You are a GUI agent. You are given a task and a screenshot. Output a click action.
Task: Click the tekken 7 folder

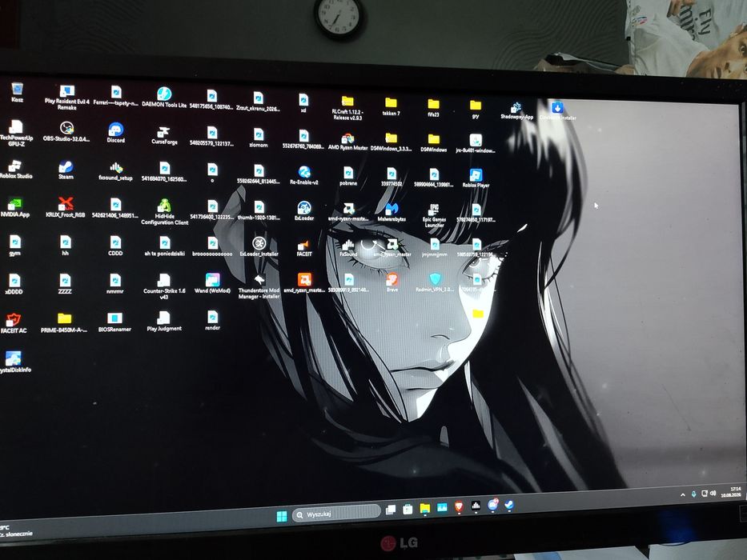(x=392, y=106)
